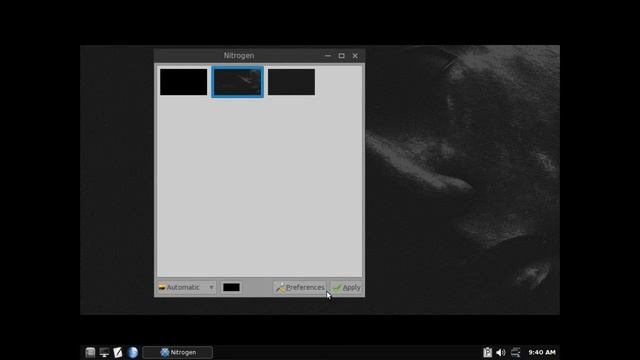Image resolution: width=640 pixels, height=360 pixels.
Task: Select the highlighted middle wallpaper thumbnail
Action: coord(238,82)
